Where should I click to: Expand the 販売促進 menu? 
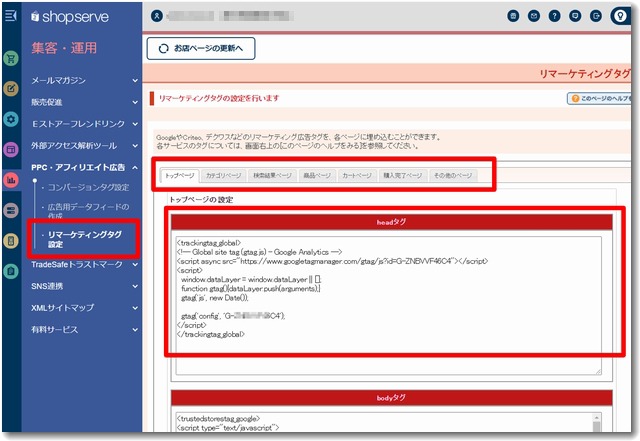point(84,102)
